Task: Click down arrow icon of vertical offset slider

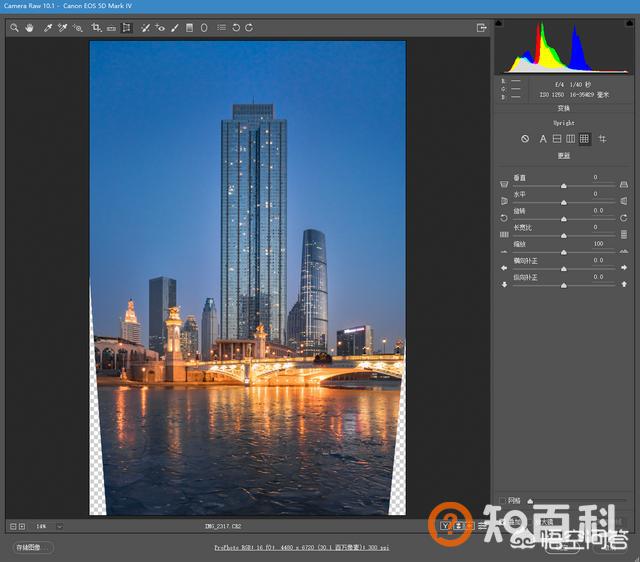Action: coord(504,284)
